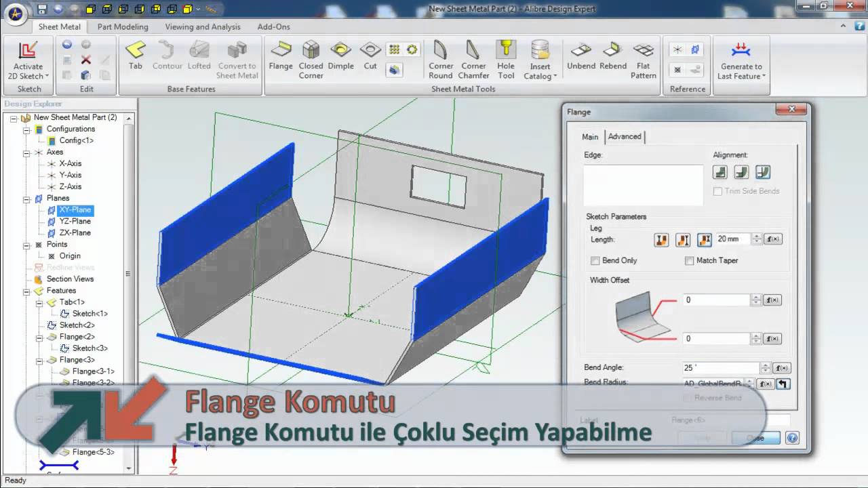Click the Leg Length stepper arrows

tap(757, 239)
